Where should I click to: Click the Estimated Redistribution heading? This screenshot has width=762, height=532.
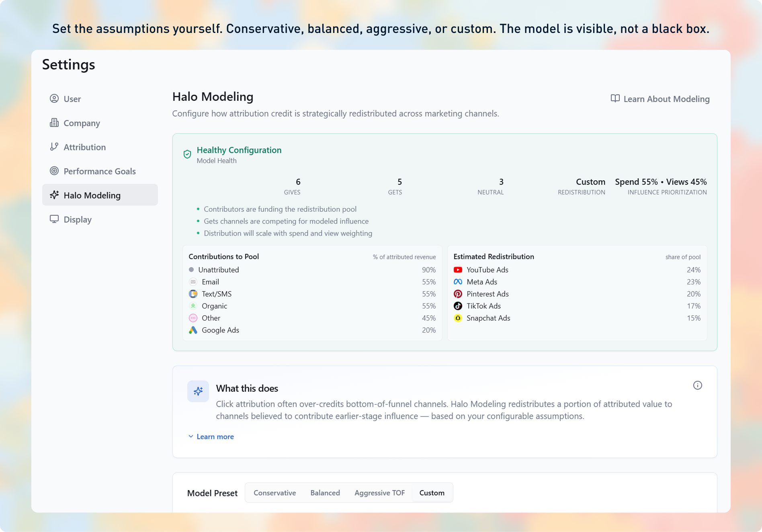[x=494, y=256]
